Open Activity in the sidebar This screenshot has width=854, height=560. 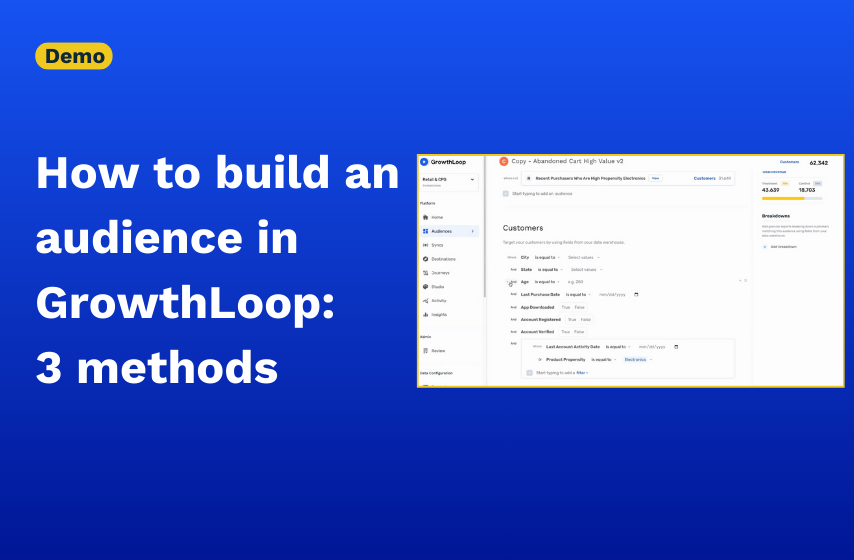438,301
